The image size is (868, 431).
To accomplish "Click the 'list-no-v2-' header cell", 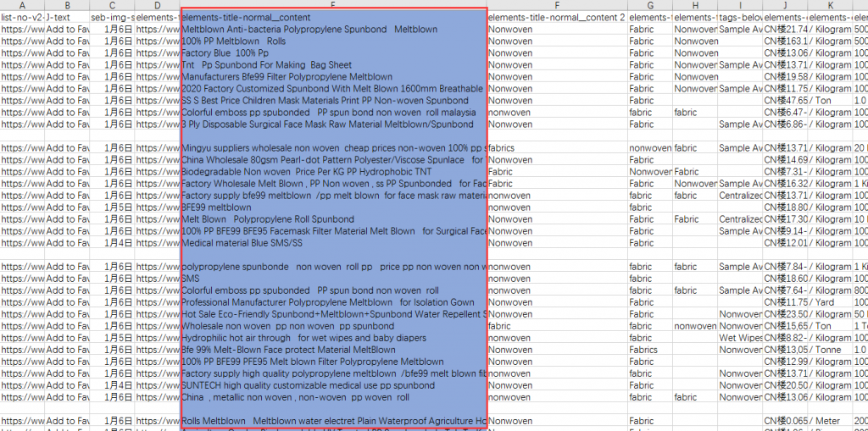I will coord(22,18).
